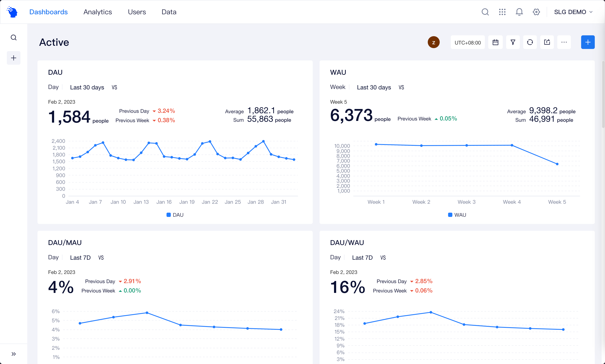This screenshot has height=364, width=605.
Task: Toggle the DAU legend item below the chart
Action: click(175, 215)
